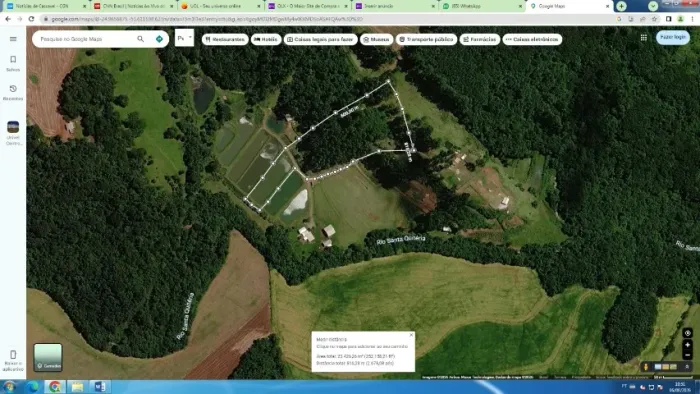
Task: Open the Windows Start button
Action: (9, 387)
